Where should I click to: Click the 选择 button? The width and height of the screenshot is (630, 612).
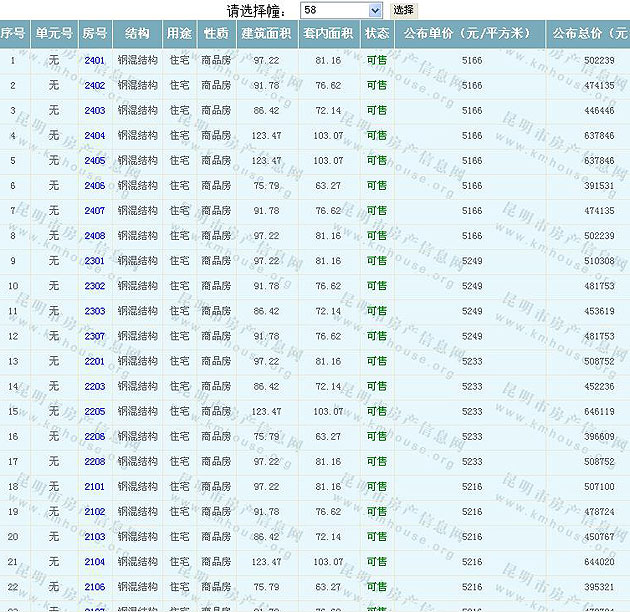[x=402, y=10]
